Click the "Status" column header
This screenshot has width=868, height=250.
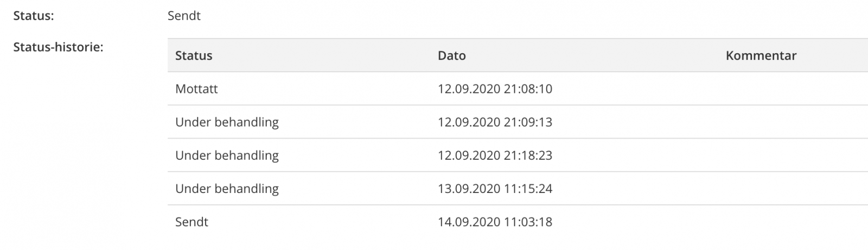coord(194,55)
